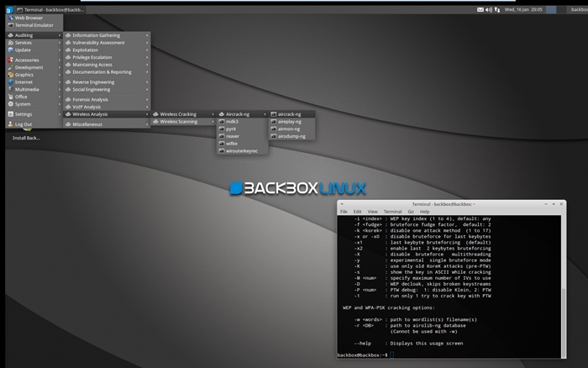Open the Accessories category
This screenshot has height=368, width=588.
[x=34, y=60]
